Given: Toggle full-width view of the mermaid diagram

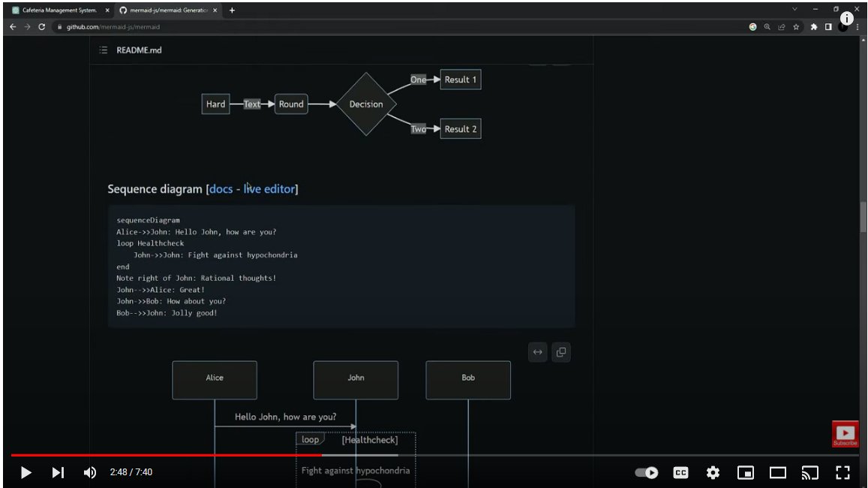Looking at the screenshot, I should pos(537,352).
